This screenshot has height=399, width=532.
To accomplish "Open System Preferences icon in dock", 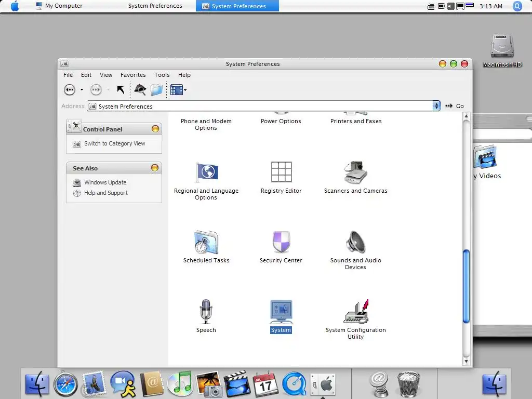I will [x=323, y=384].
